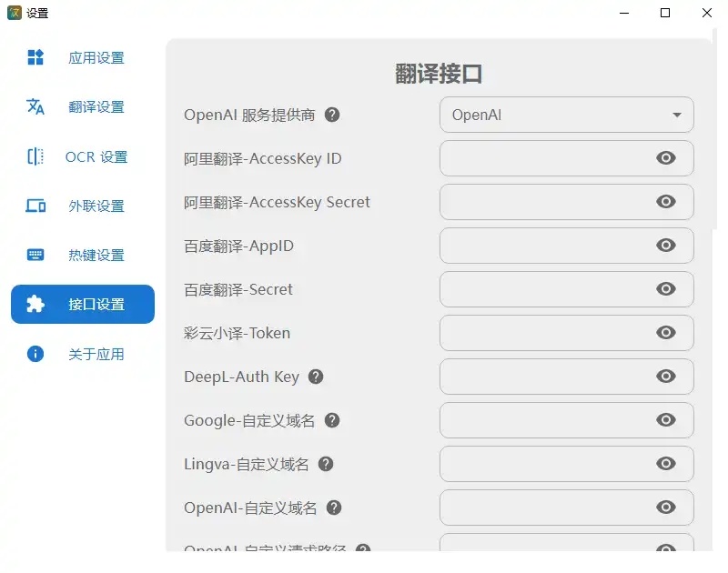Reveal the 百度翻译-Secret field contents
Image resolution: width=728 pixels, height=573 pixels.
(666, 289)
